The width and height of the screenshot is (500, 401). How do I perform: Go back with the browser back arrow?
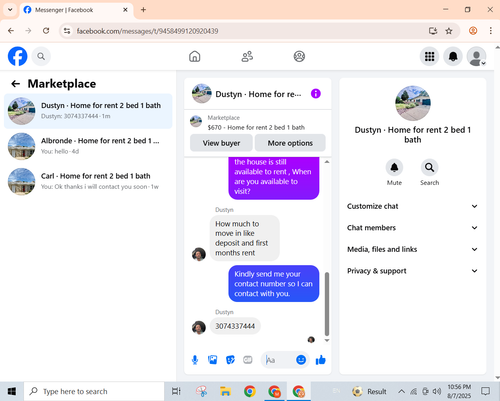pos(11,31)
